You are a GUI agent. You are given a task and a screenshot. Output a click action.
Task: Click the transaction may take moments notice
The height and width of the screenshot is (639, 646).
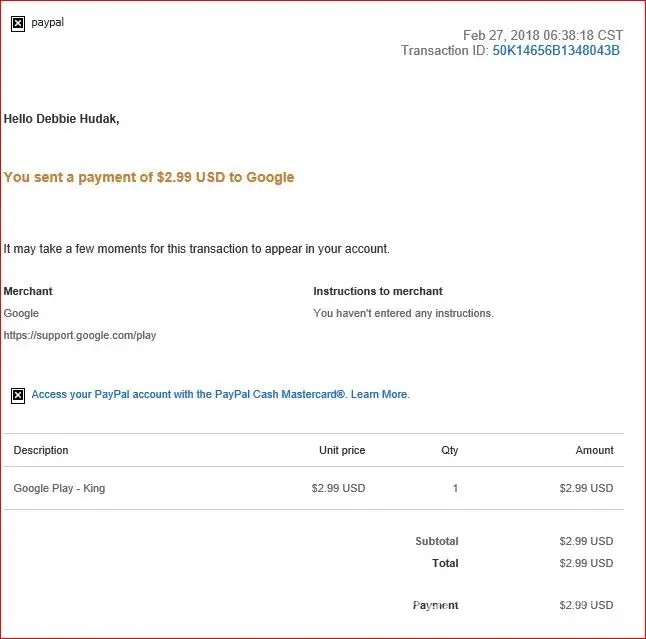(197, 249)
